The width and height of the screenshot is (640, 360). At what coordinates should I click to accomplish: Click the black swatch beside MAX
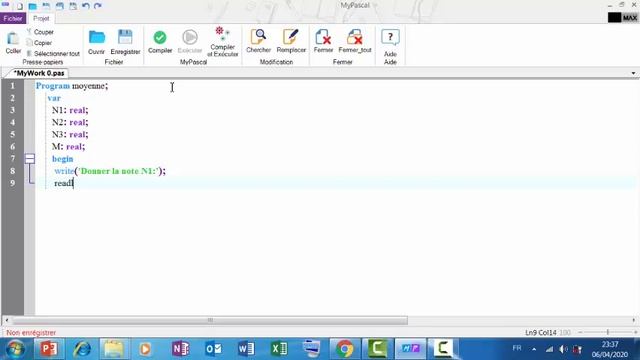point(614,18)
